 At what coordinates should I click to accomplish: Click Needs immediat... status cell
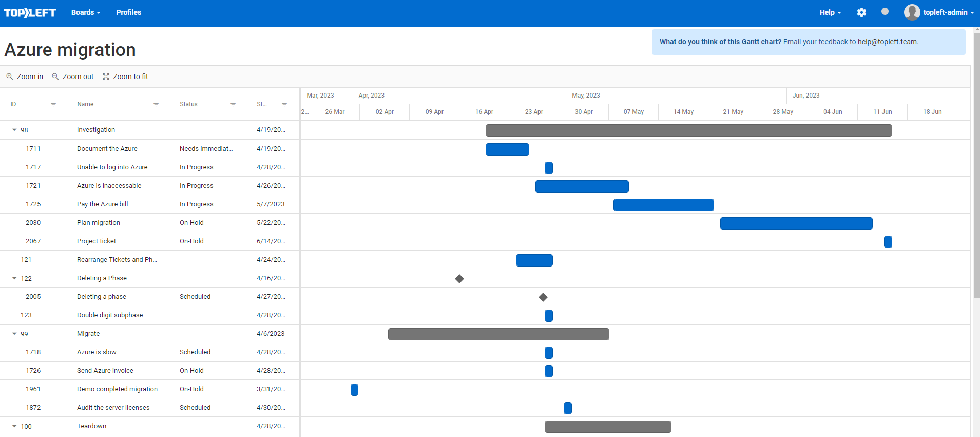206,149
